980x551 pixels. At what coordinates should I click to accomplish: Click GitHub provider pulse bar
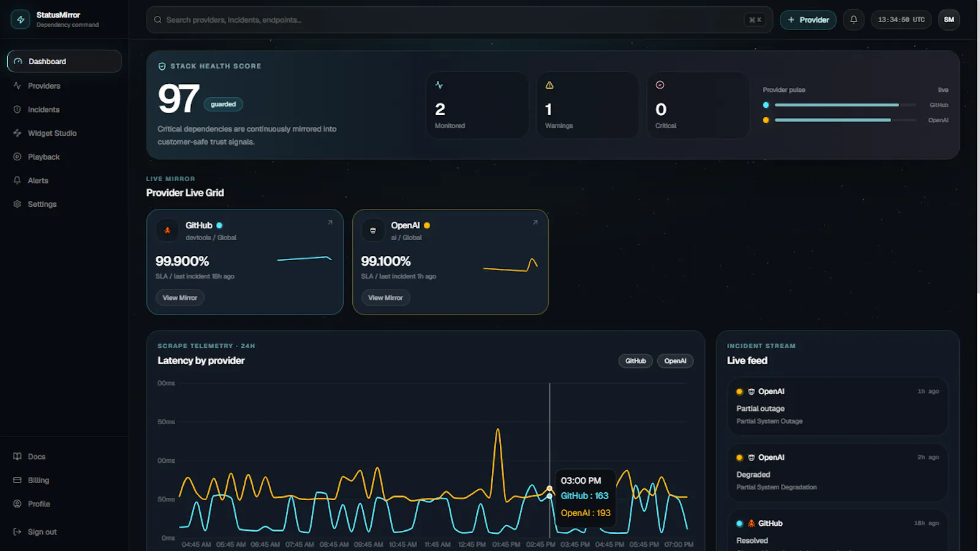click(845, 105)
